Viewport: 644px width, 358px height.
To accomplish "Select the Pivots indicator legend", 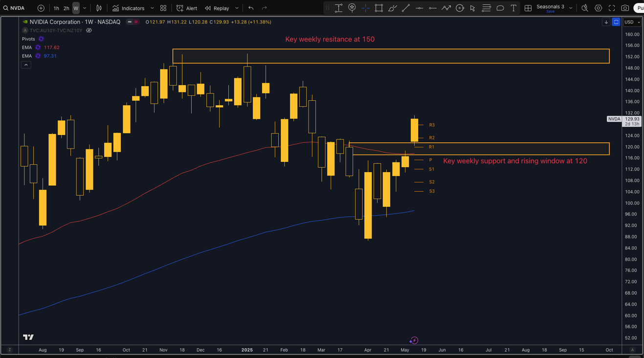I will coord(28,39).
